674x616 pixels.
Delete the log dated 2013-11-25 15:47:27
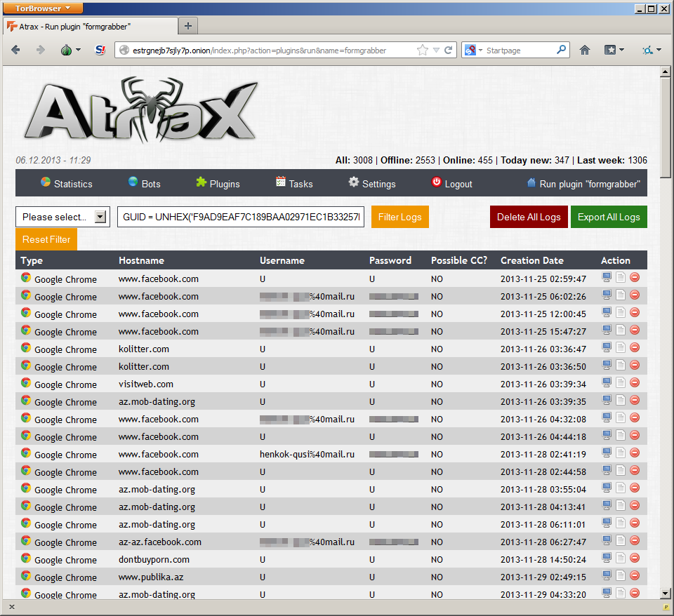click(635, 330)
